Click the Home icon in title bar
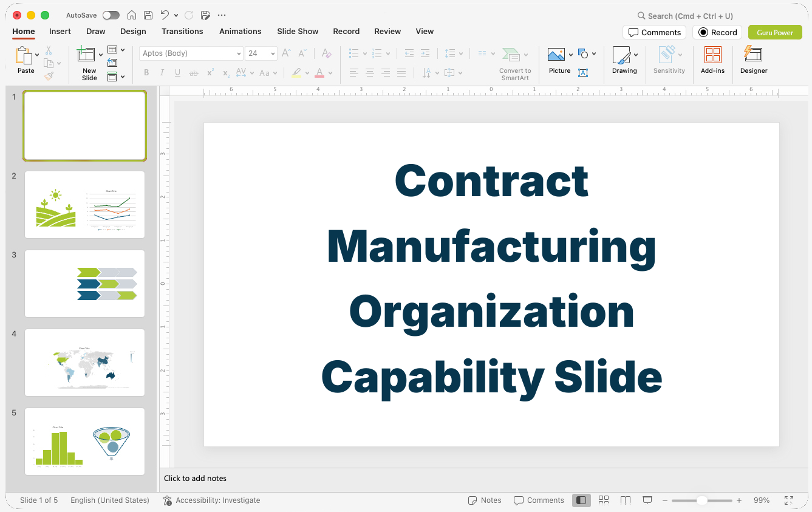 tap(132, 15)
